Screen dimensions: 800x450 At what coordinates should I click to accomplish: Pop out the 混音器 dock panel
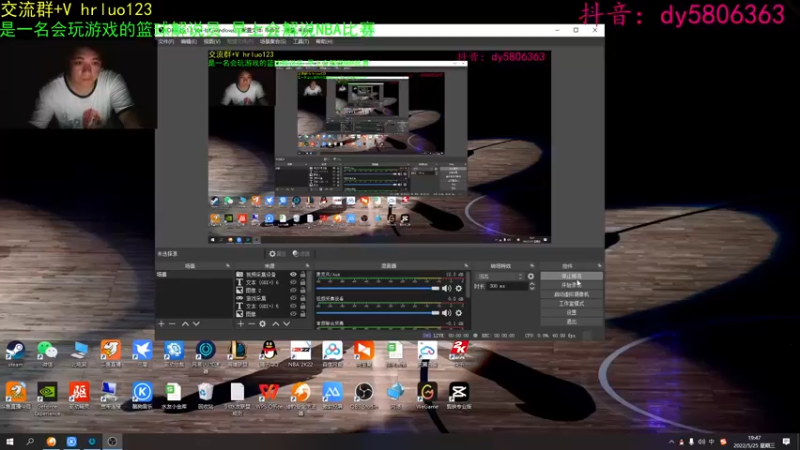pos(466,266)
